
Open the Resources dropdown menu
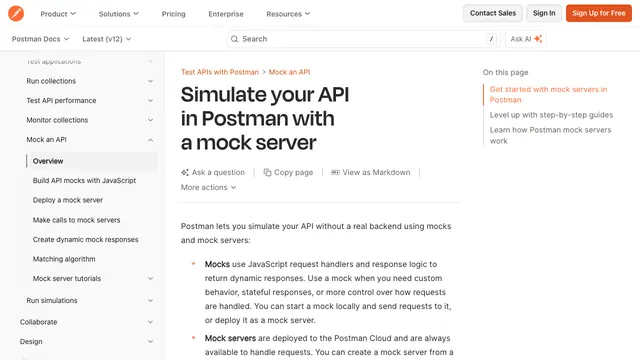coord(288,14)
